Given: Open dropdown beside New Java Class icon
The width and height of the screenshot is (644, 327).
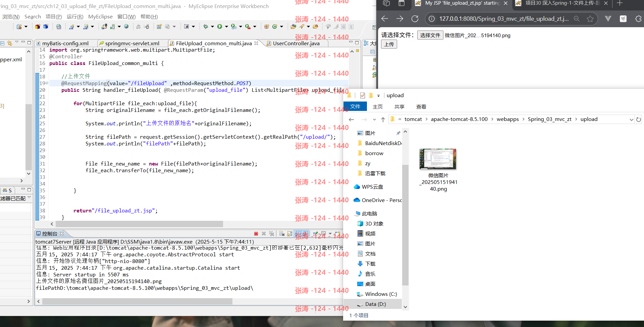Looking at the screenshot, I should click(x=281, y=26).
